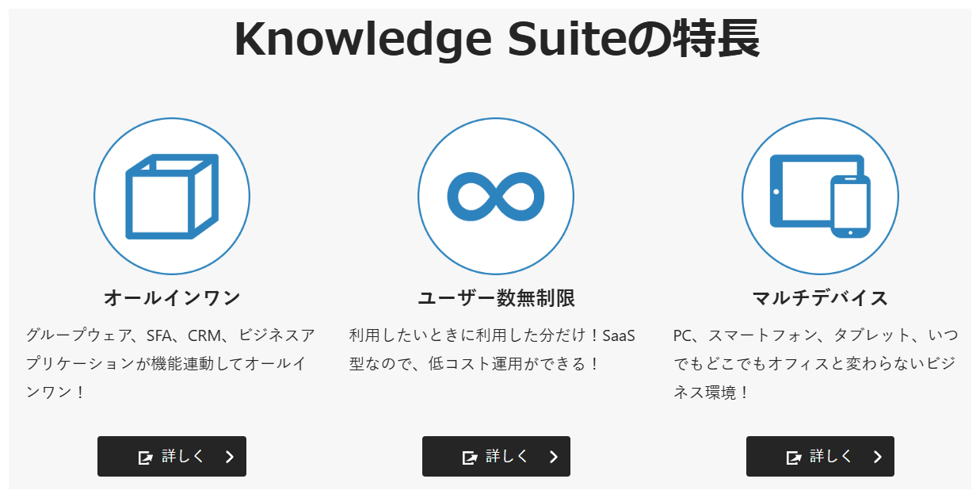Click the right chevron in the オールインワン 詳しく button
This screenshot has width=980, height=498.
click(229, 457)
